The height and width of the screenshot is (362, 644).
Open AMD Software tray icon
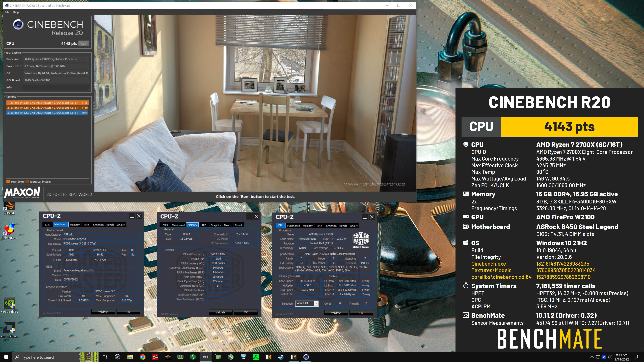click(x=604, y=357)
